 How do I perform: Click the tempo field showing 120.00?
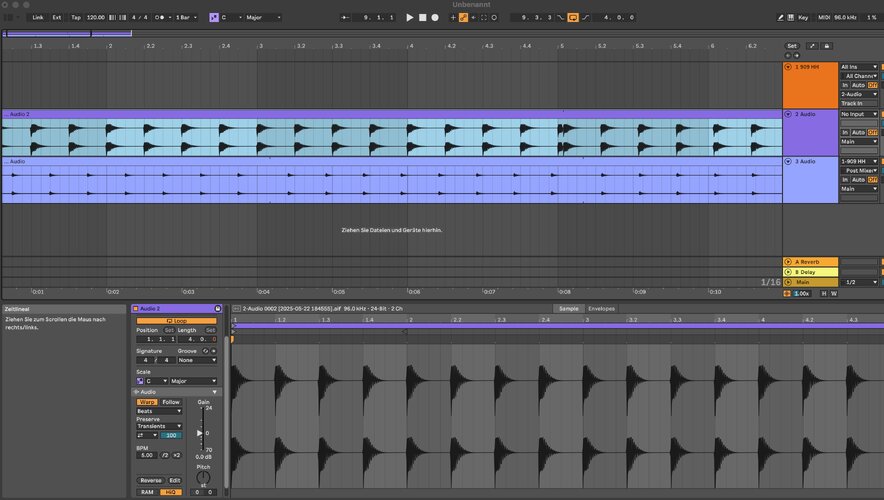pos(96,17)
